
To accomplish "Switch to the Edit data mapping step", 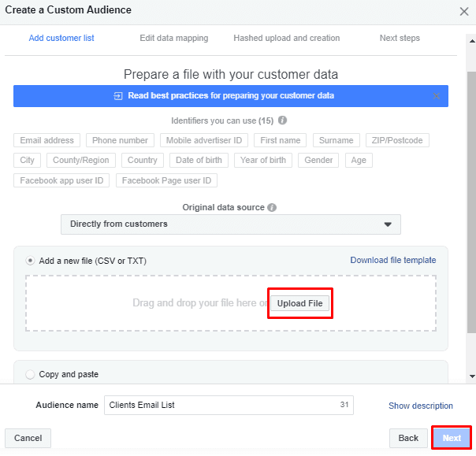I will [174, 39].
